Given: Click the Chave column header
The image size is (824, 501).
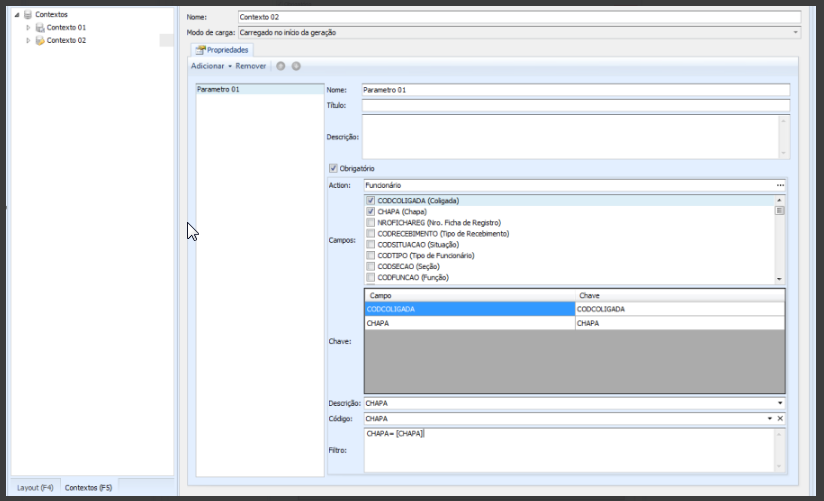Looking at the screenshot, I should [x=680, y=296].
